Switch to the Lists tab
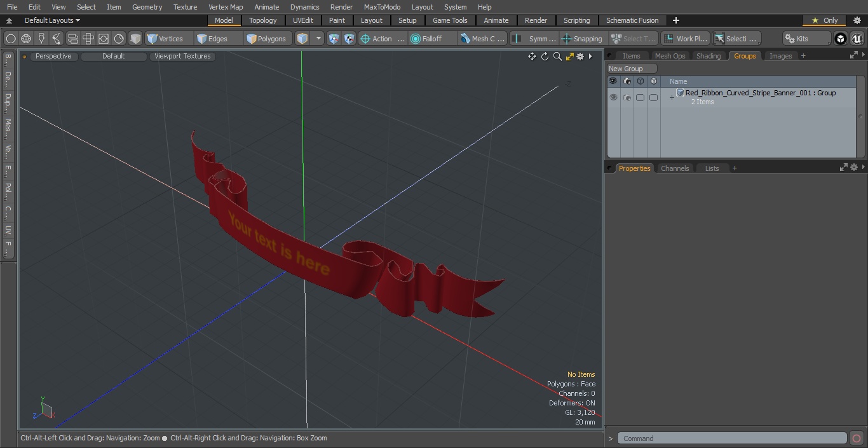 [x=712, y=168]
